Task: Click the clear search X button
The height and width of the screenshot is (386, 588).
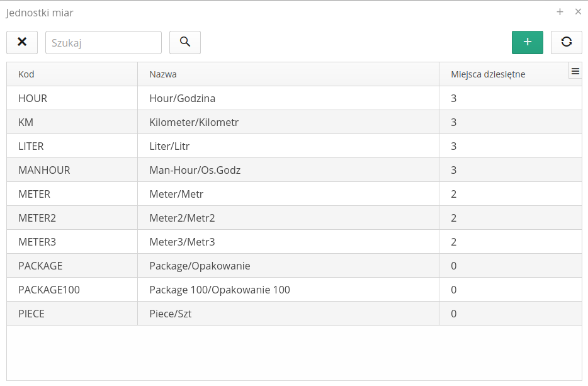Action: coord(22,42)
